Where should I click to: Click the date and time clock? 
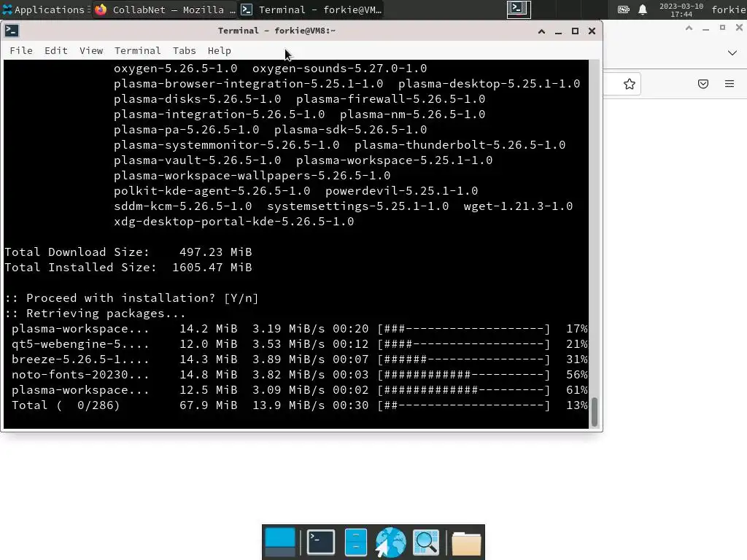tap(681, 10)
